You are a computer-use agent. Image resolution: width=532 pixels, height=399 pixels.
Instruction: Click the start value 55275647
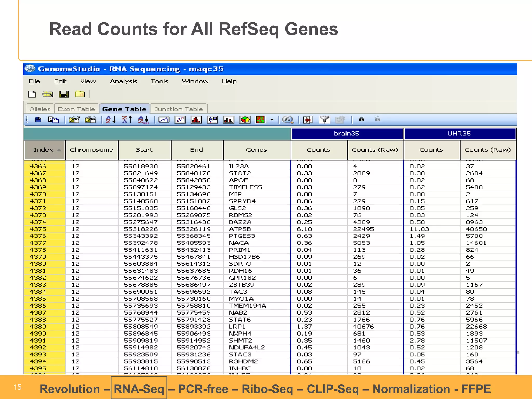pyautogui.click(x=141, y=222)
